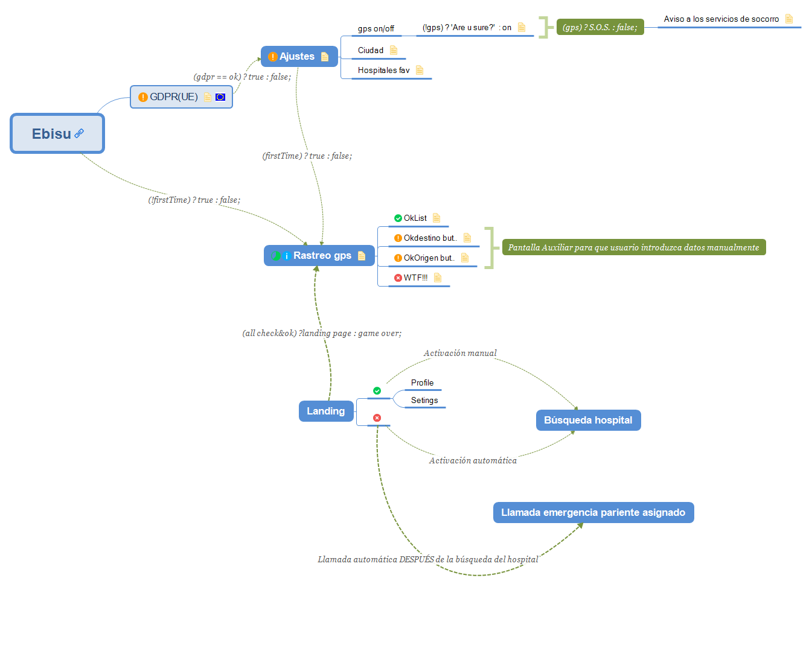Click the red cross marker on WTF!!!
The height and width of the screenshot is (654, 812).
[398, 278]
